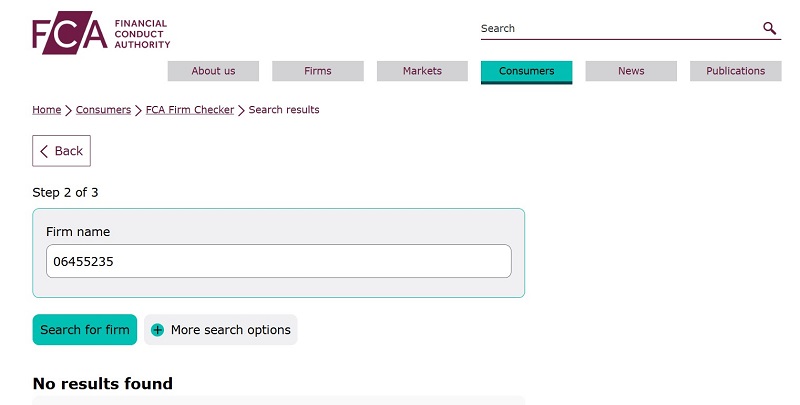The width and height of the screenshot is (800, 405).
Task: Navigate to the Publications tab
Action: (x=735, y=71)
